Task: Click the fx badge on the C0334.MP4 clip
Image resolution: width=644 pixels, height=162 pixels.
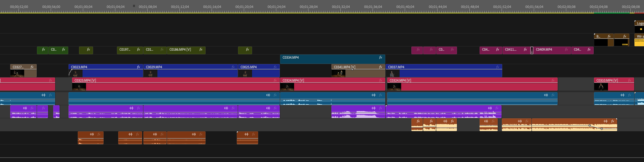Action: 380,57
